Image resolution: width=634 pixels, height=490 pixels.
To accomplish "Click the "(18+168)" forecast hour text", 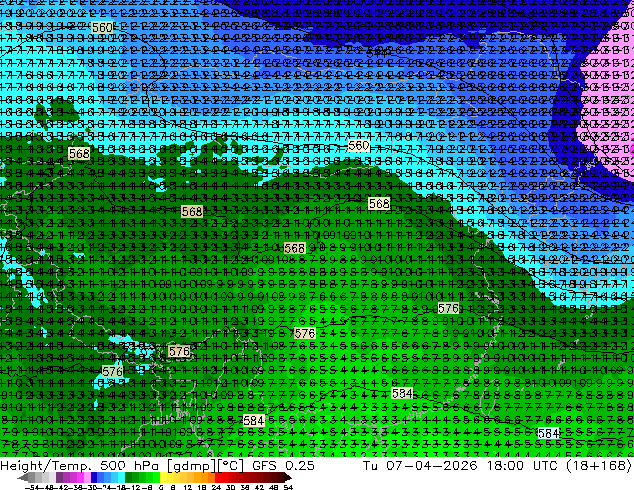I will pos(599,465).
